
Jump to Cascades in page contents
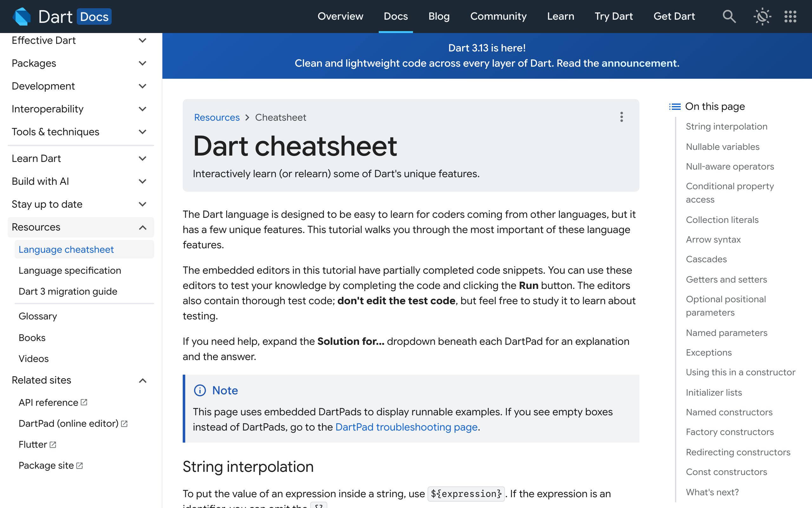click(706, 259)
